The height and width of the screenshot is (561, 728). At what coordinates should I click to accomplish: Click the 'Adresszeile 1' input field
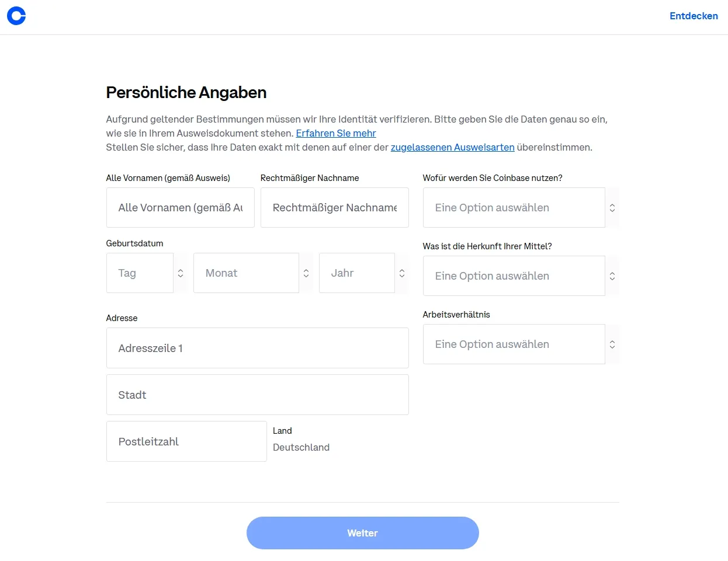click(x=257, y=348)
